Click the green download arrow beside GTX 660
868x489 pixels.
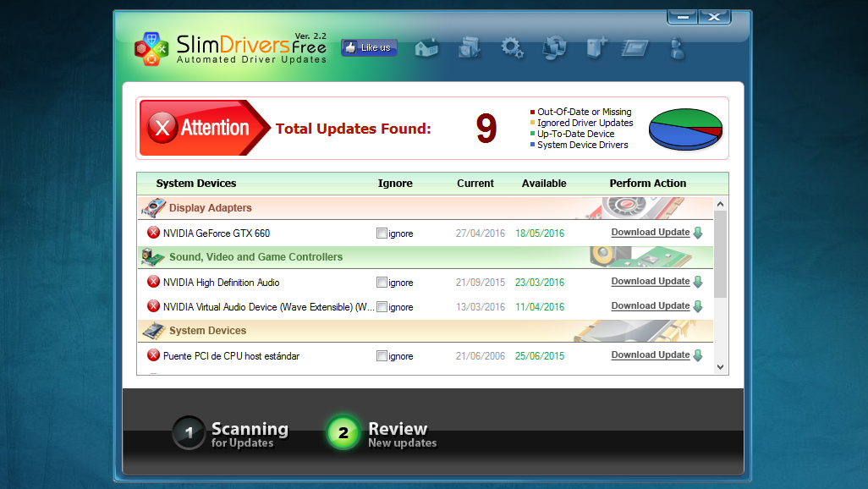(x=697, y=232)
